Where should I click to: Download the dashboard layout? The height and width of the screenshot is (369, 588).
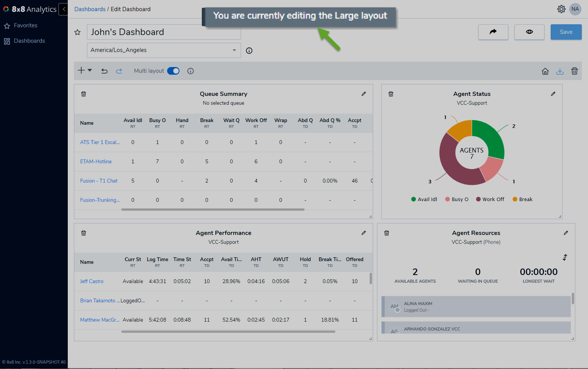pos(560,71)
